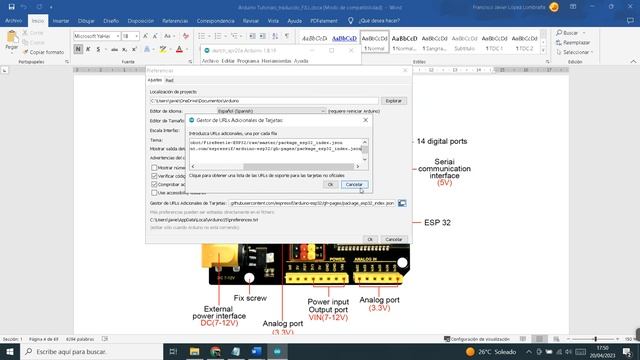The height and width of the screenshot is (360, 640).
Task: Click the unofficial boards URLs support link
Action: tap(267, 176)
